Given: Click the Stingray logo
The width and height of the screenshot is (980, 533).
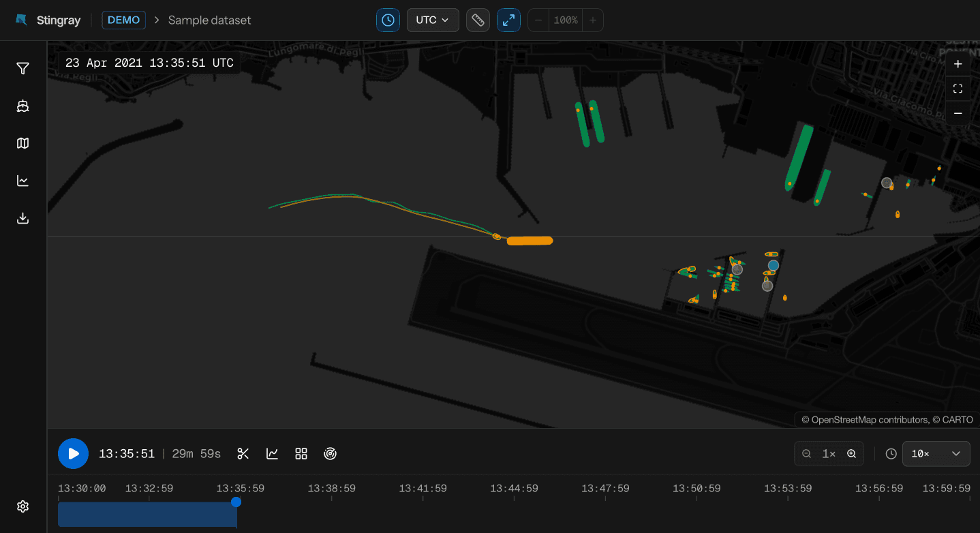Looking at the screenshot, I should (22, 20).
